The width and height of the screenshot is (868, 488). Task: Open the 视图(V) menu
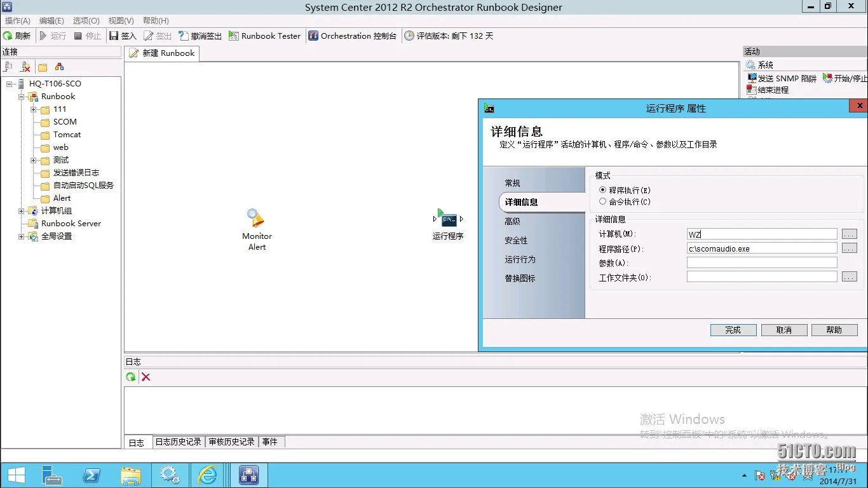point(121,21)
